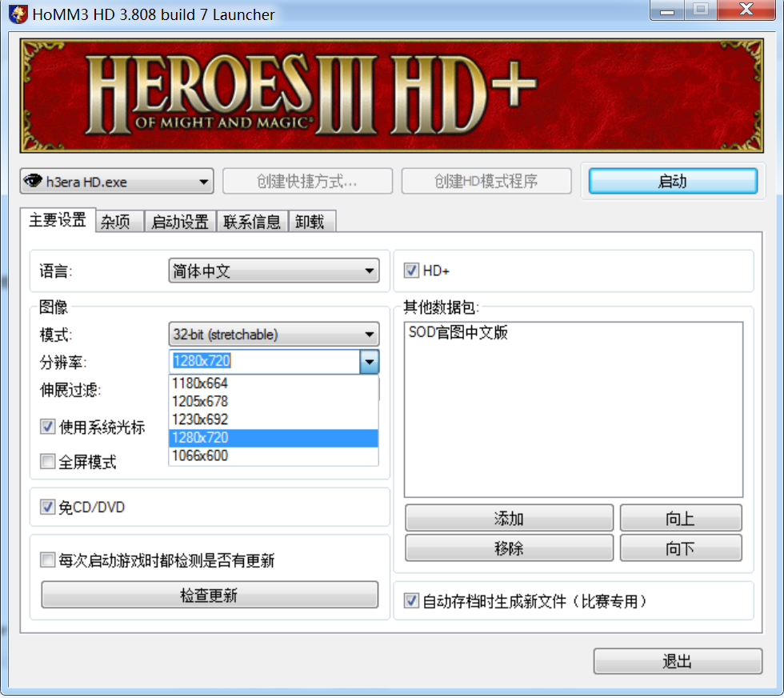The width and height of the screenshot is (784, 698).
Task: Select 1066x600 resolution in the list
Action: 274,455
